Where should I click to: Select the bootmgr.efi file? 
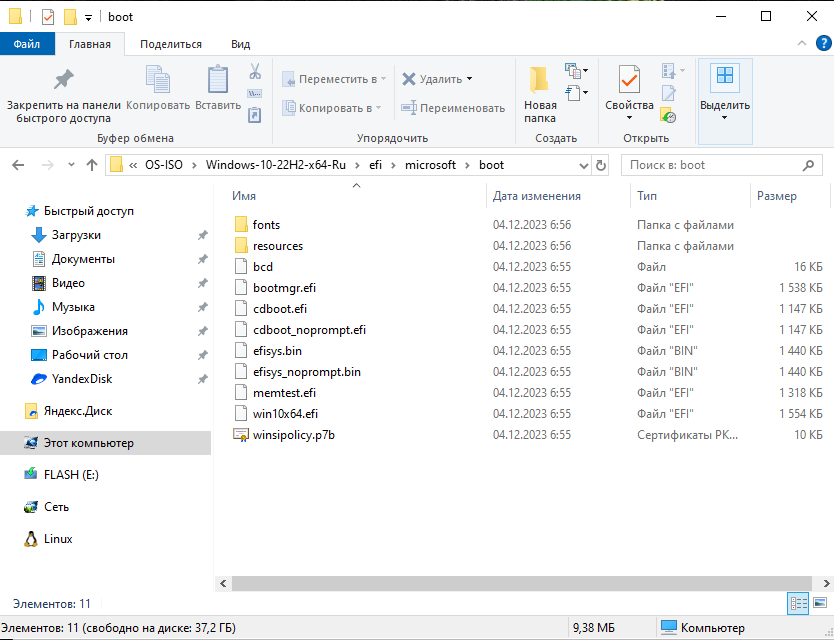tap(284, 288)
